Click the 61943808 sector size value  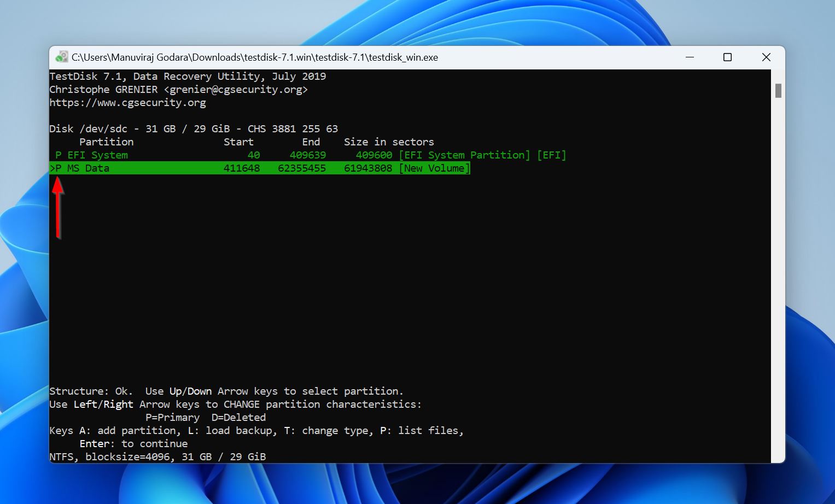368,168
